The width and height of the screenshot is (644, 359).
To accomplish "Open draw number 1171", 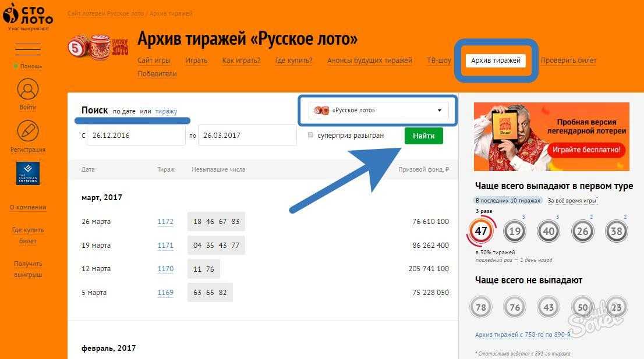I will (x=165, y=246).
